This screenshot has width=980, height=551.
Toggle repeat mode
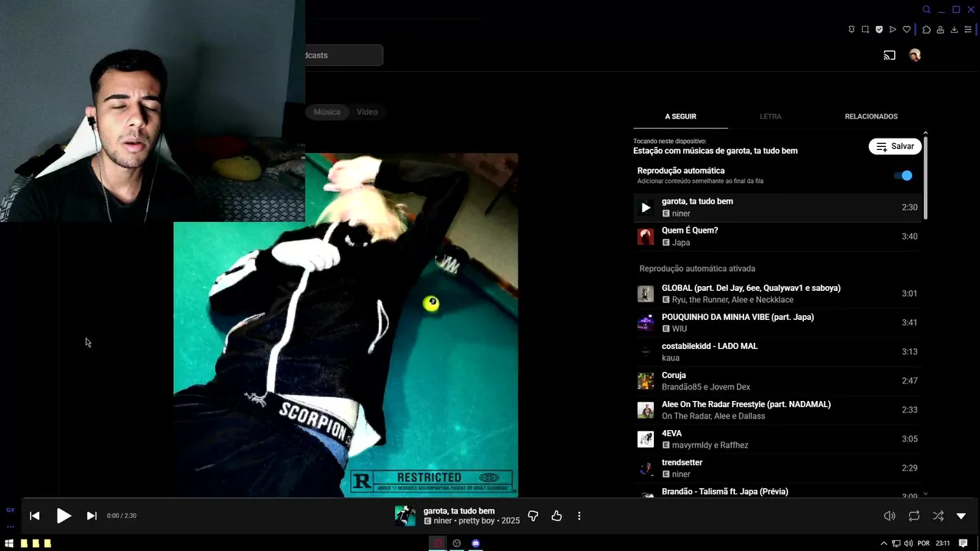point(914,516)
